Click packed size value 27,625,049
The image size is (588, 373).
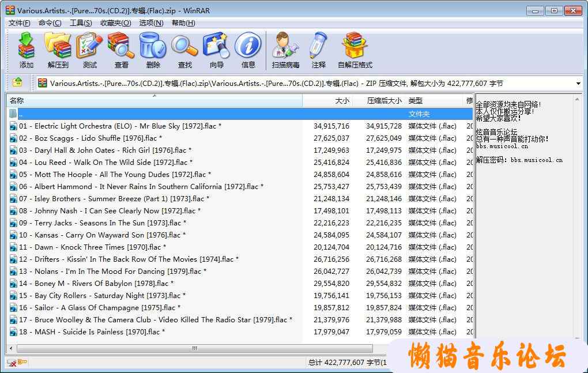click(383, 138)
